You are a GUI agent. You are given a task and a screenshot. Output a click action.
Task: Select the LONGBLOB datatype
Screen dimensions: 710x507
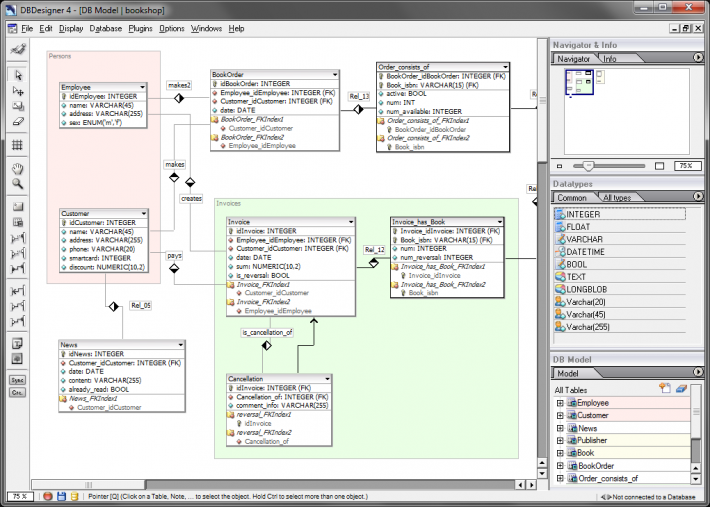click(x=619, y=289)
